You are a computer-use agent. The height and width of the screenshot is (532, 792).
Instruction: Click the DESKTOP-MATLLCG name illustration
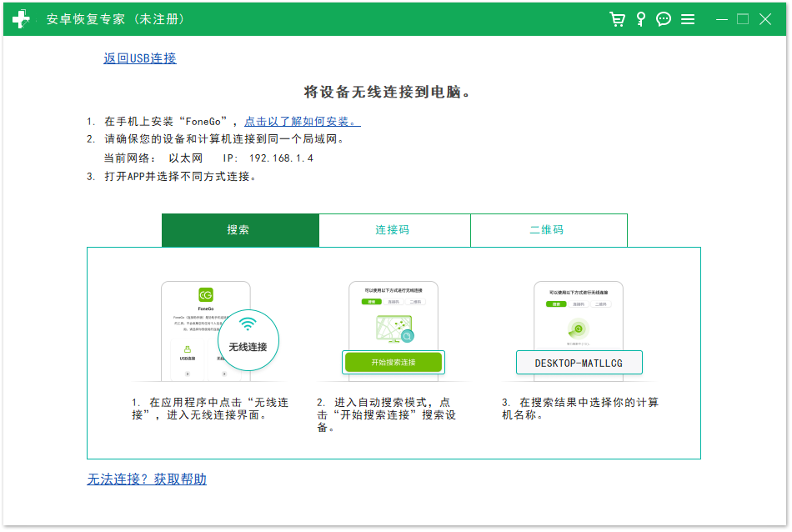[579, 363]
